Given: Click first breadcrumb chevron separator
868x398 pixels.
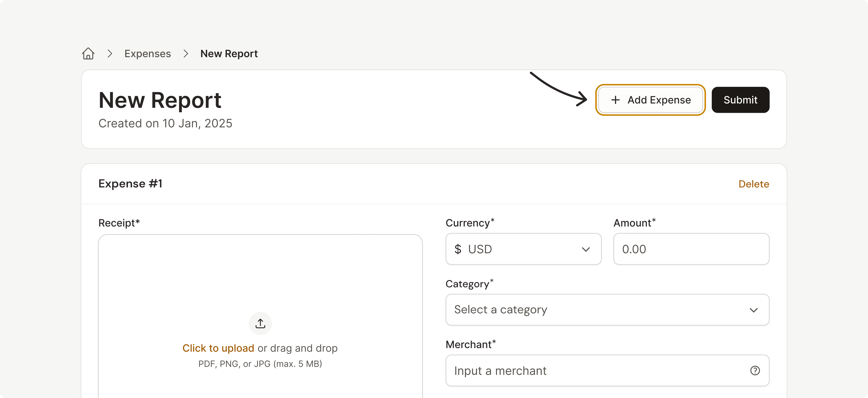Looking at the screenshot, I should tap(110, 54).
